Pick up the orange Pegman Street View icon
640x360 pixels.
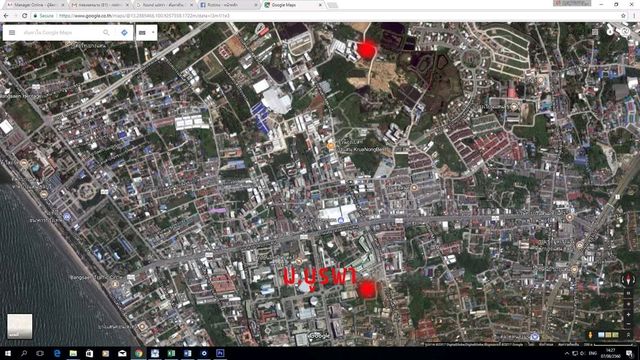point(590,335)
